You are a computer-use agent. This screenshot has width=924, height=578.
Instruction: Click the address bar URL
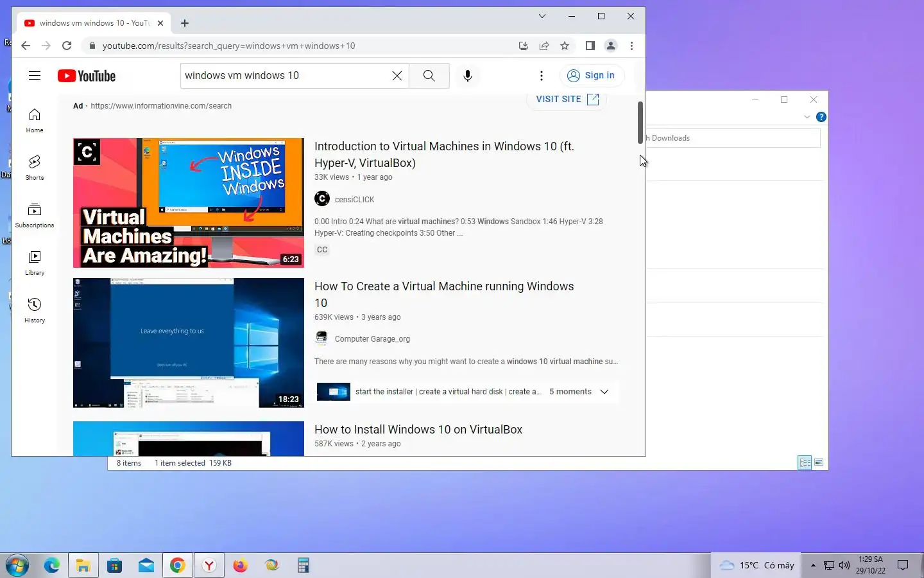pos(228,46)
